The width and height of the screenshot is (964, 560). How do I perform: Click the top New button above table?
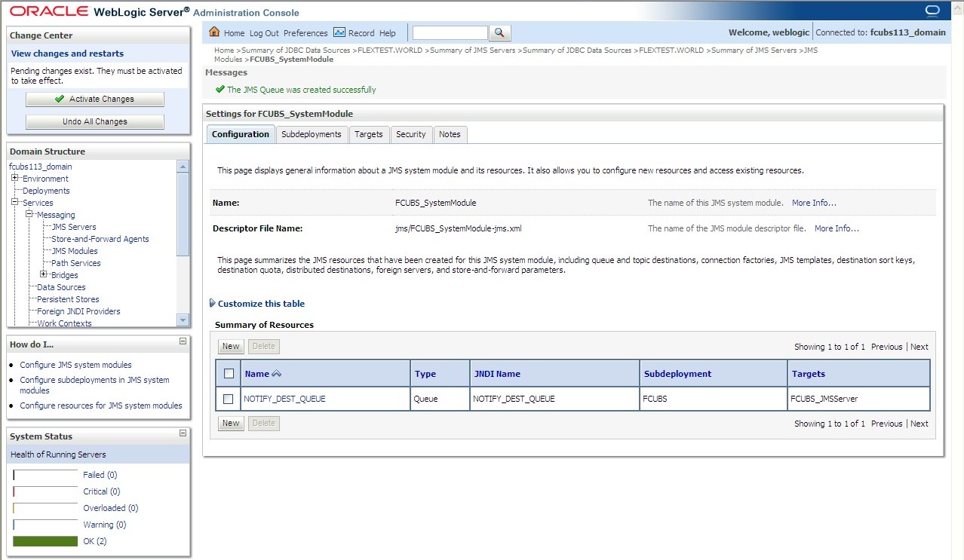click(231, 347)
